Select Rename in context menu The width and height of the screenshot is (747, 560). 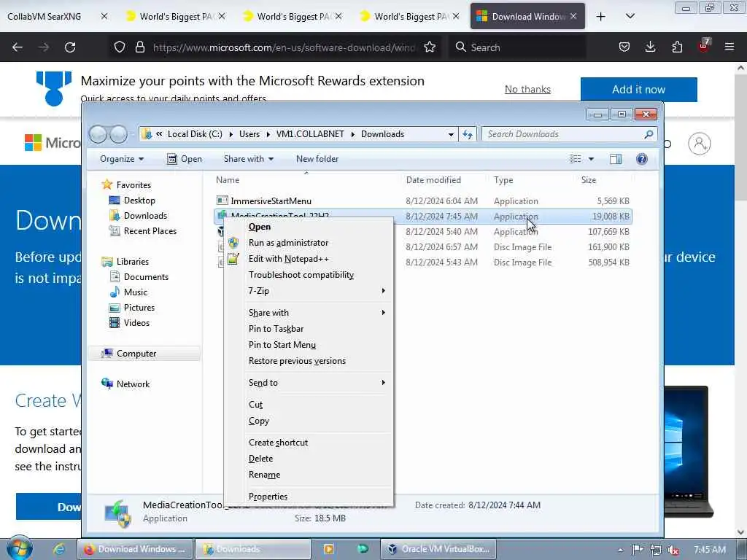pyautogui.click(x=308, y=475)
